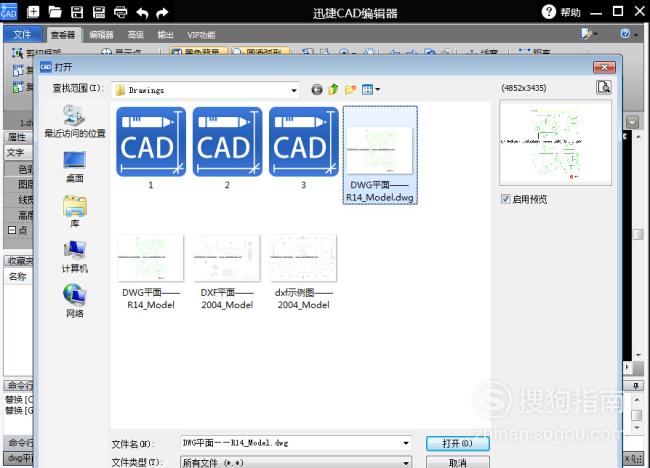Go up one folder level

[333, 89]
